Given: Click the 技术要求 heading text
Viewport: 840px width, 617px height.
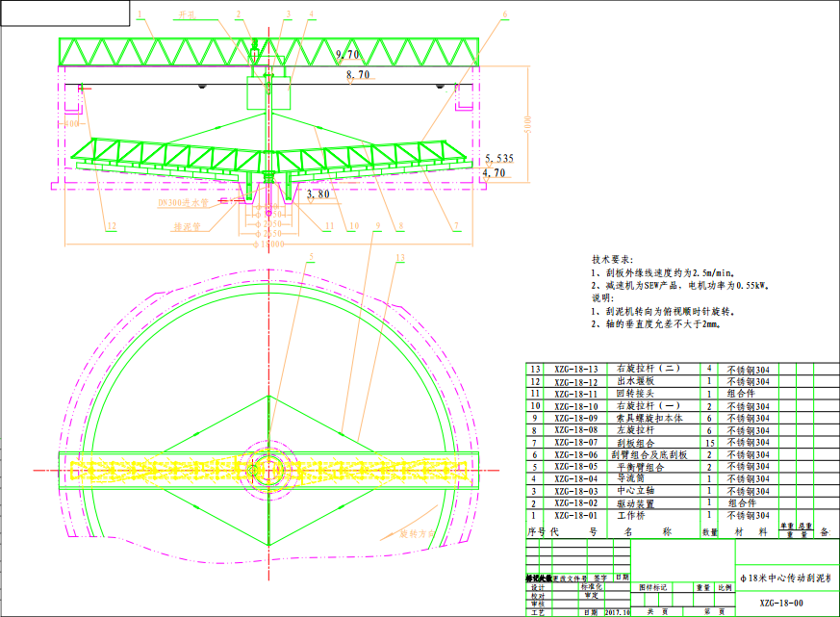Looking at the screenshot, I should 613,260.
